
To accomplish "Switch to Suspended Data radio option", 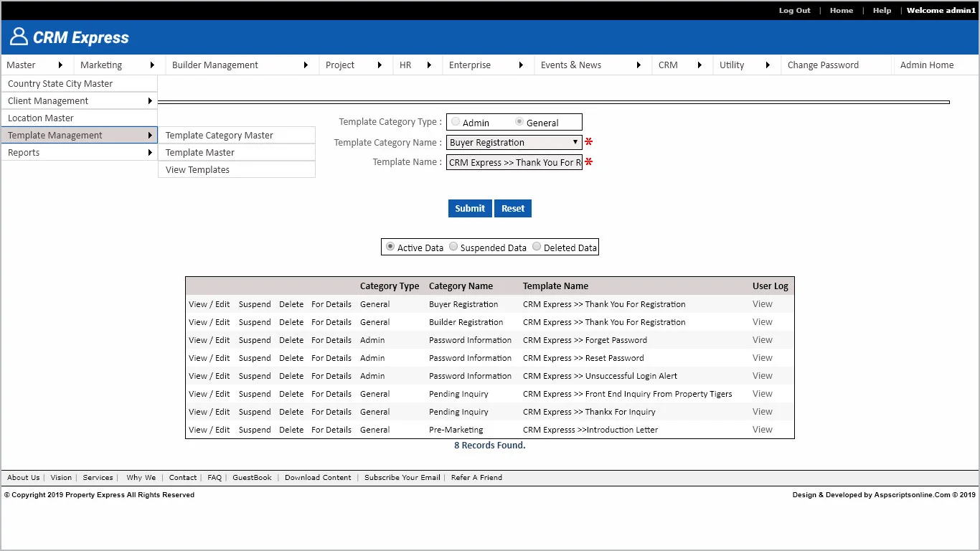I will 453,247.
